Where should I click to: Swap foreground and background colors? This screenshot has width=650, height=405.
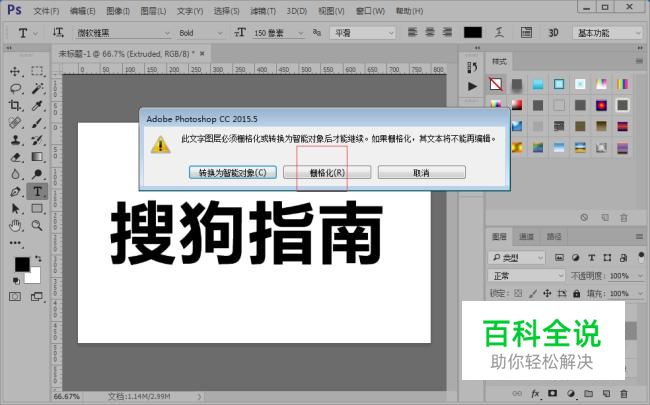tap(38, 259)
